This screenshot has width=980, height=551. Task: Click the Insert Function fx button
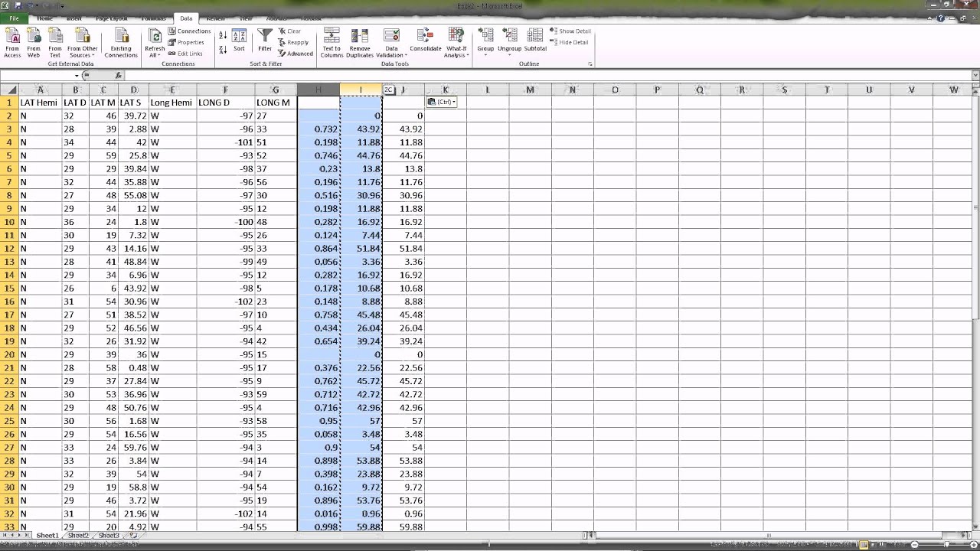coord(118,76)
